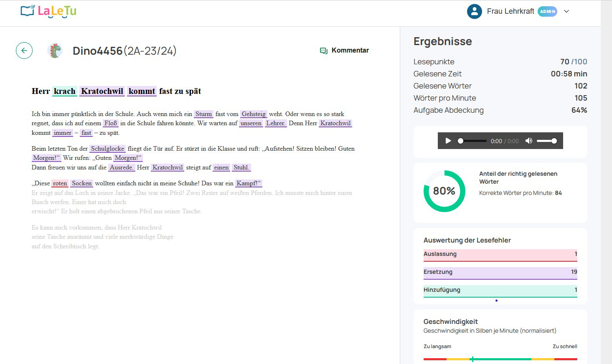Click the back arrow button
612x364 pixels.
(24, 51)
